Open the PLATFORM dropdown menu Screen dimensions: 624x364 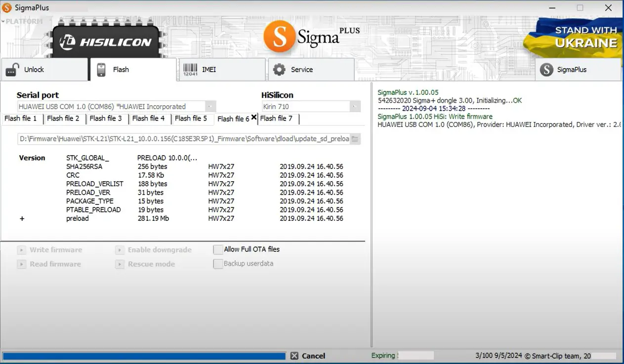(22, 21)
